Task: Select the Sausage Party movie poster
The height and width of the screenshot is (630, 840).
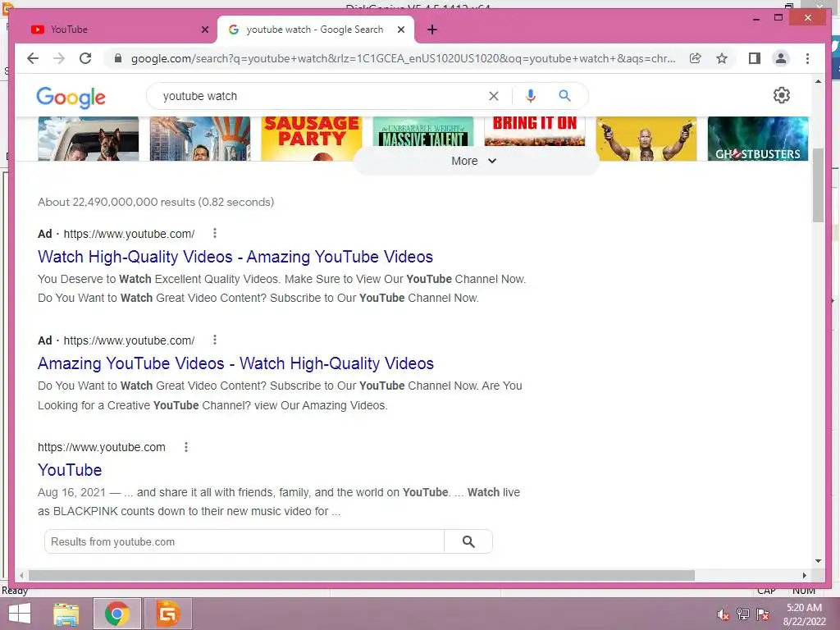Action: click(311, 138)
